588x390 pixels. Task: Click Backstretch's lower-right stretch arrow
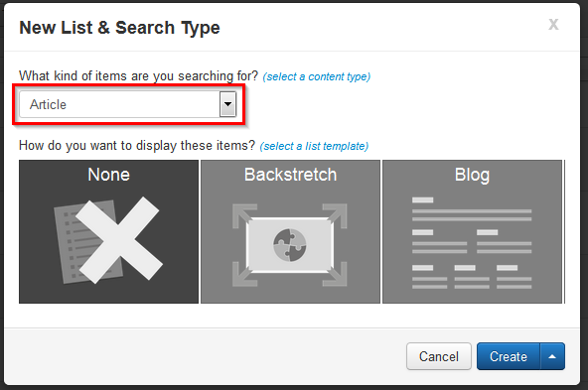point(335,274)
